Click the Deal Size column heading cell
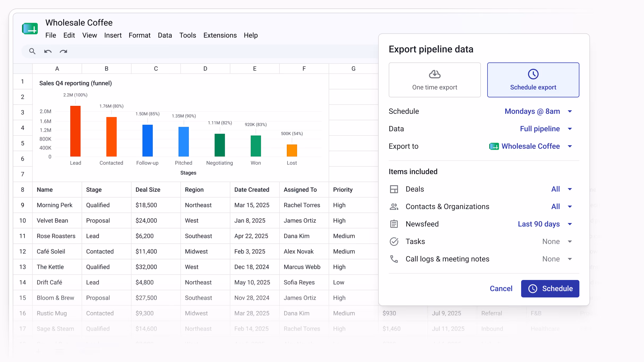This screenshot has width=644, height=362. [x=156, y=190]
